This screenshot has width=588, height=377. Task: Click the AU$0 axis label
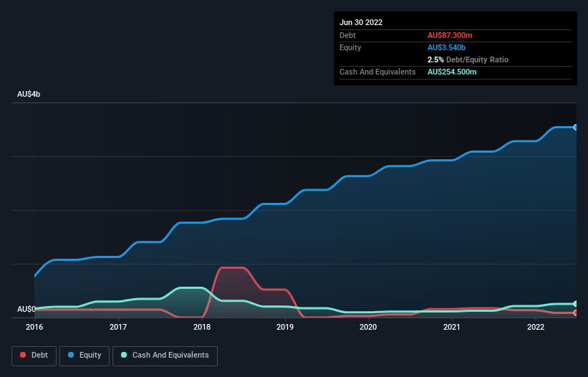tap(26, 309)
